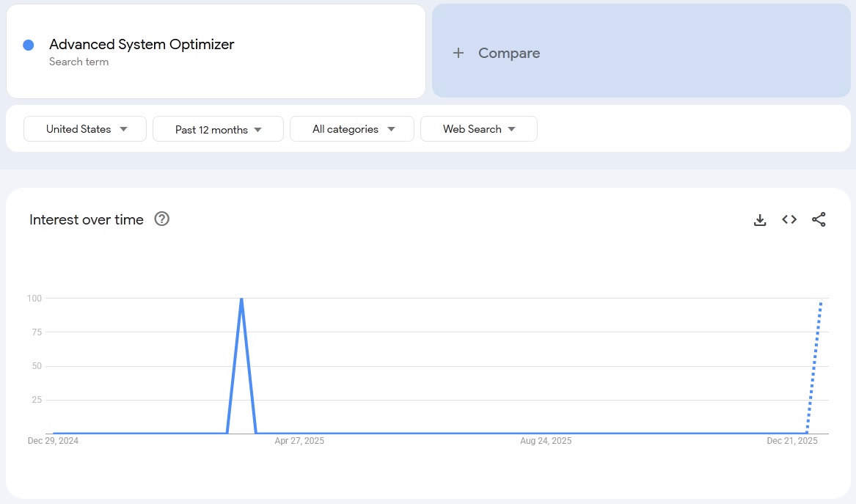Click the Dec 29, 2024 axis label
The height and width of the screenshot is (504, 856).
(53, 441)
